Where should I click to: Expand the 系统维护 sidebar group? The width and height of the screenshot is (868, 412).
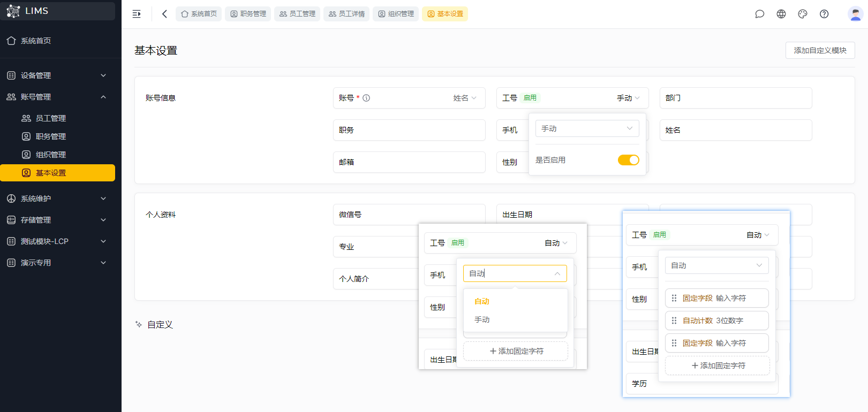coord(103,199)
